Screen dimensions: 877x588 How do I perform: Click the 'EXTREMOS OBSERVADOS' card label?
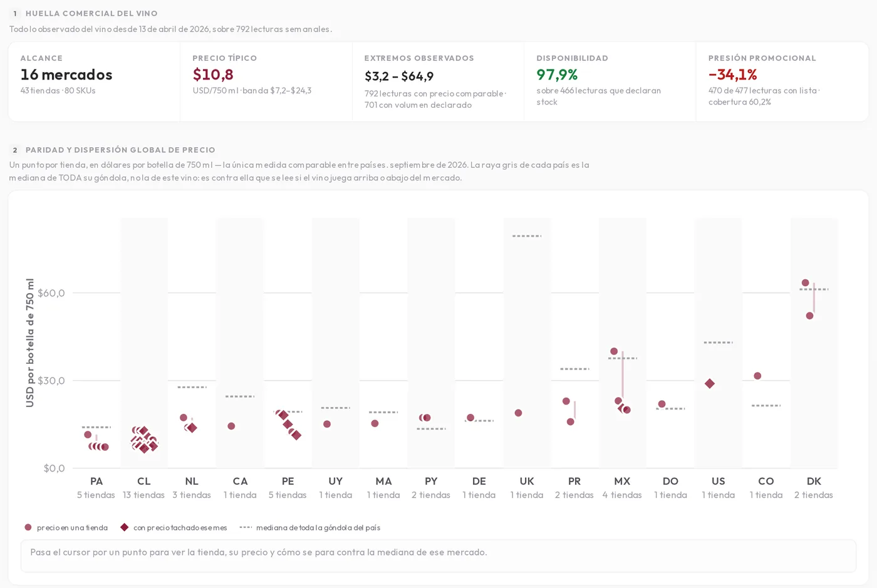point(419,58)
